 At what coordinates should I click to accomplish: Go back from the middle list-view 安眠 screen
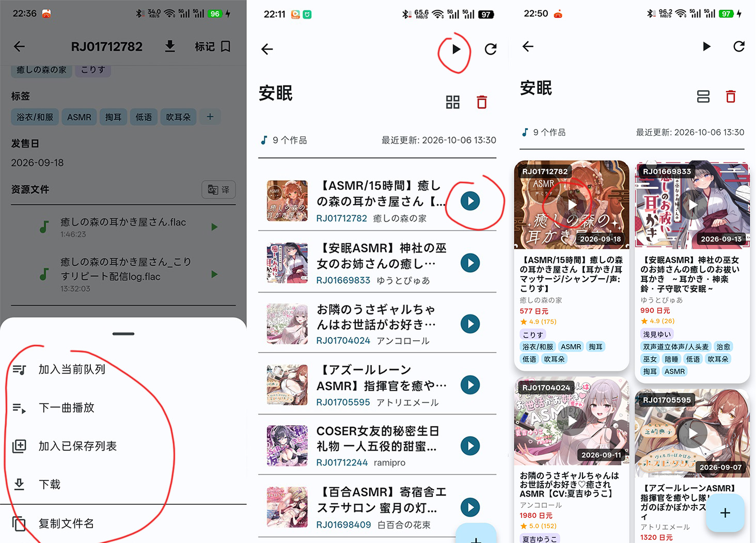pyautogui.click(x=267, y=49)
